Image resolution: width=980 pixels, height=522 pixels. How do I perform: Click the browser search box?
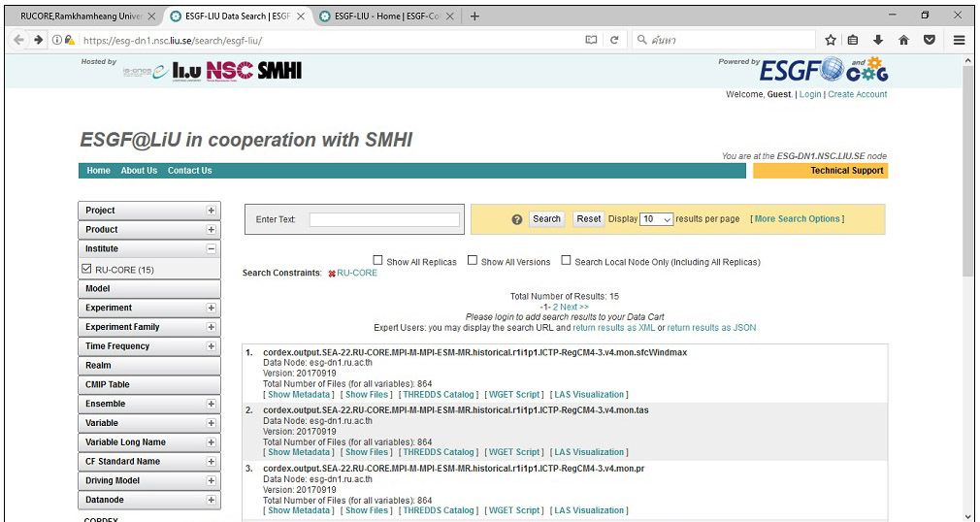(x=725, y=40)
